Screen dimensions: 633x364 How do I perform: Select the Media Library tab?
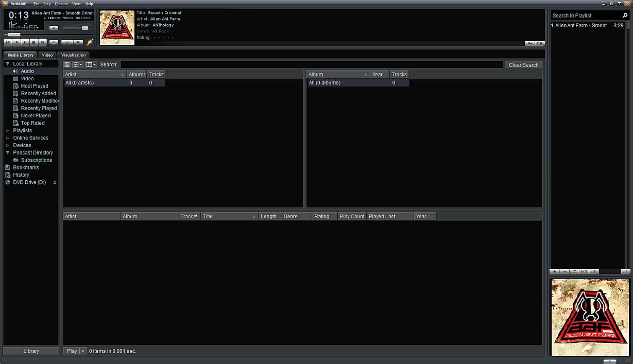21,55
